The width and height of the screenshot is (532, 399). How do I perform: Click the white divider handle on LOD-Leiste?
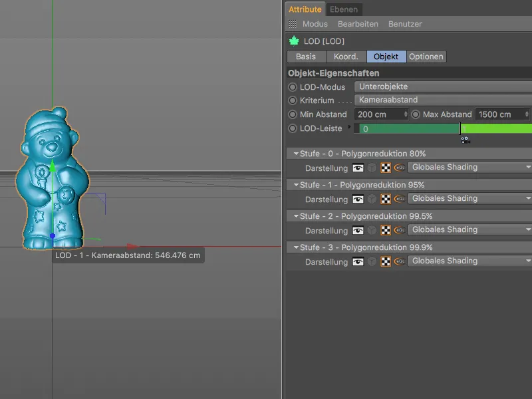(460, 128)
